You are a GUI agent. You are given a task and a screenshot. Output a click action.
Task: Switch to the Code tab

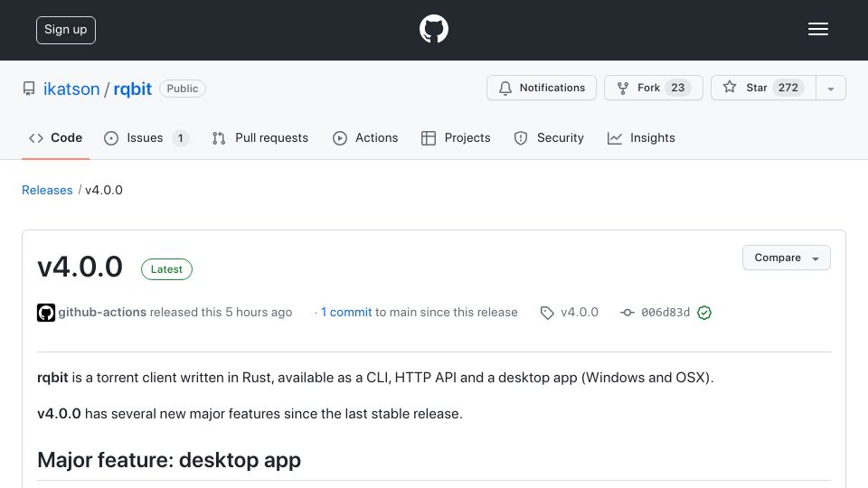click(x=55, y=137)
